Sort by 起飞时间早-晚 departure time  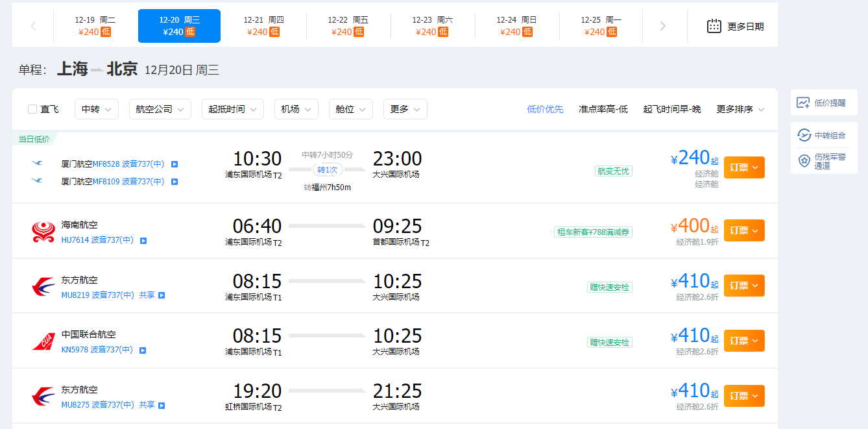coord(671,109)
